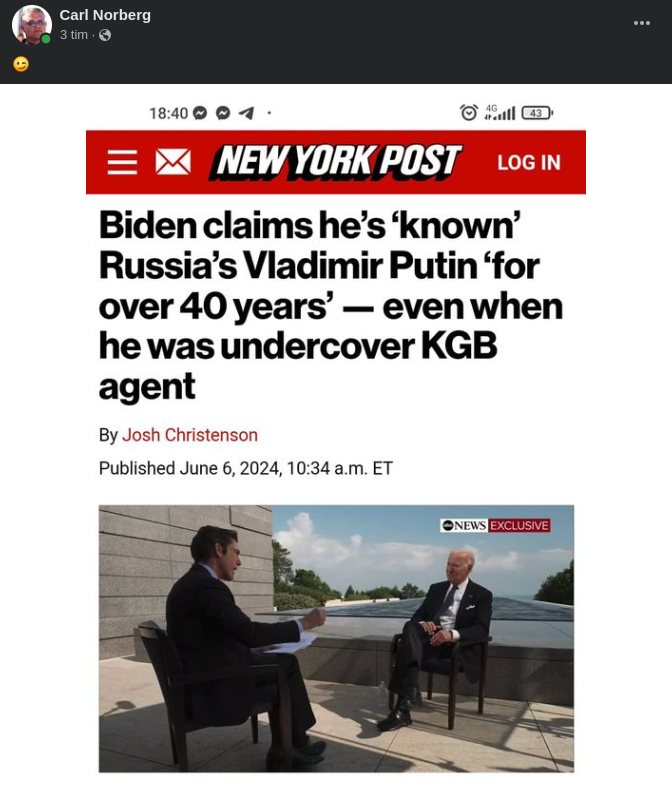Viewport: 672px width, 795px height.
Task: Open author Josh Christenson's link
Action: (190, 435)
